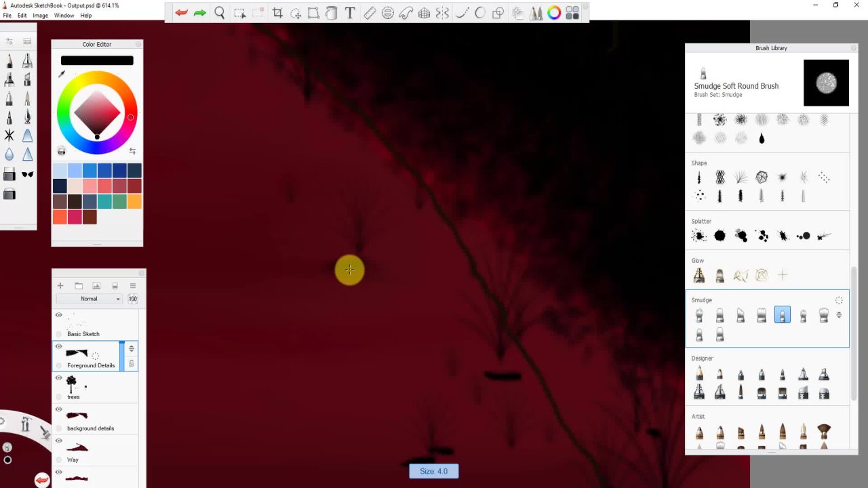The image size is (868, 488).
Task: Open the Image menu
Action: (x=40, y=16)
